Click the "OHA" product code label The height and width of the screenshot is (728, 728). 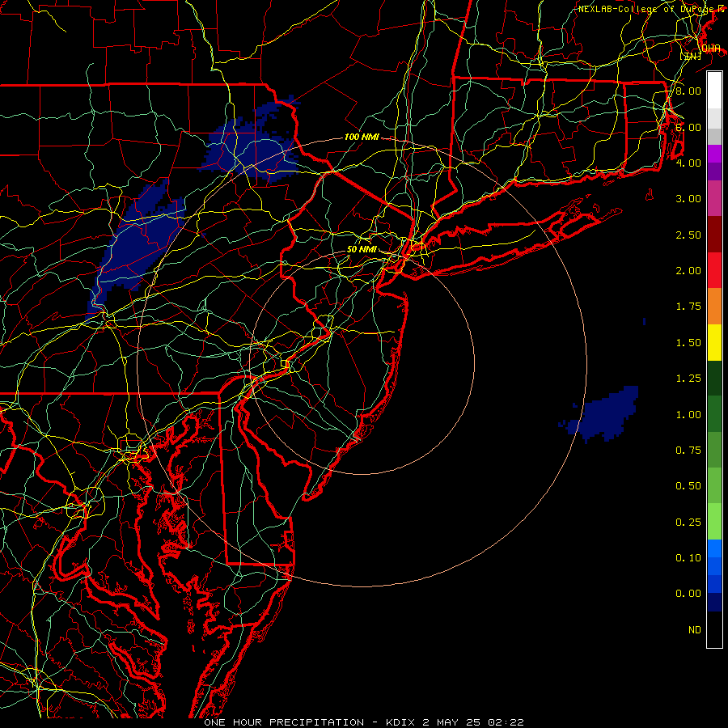(x=711, y=49)
